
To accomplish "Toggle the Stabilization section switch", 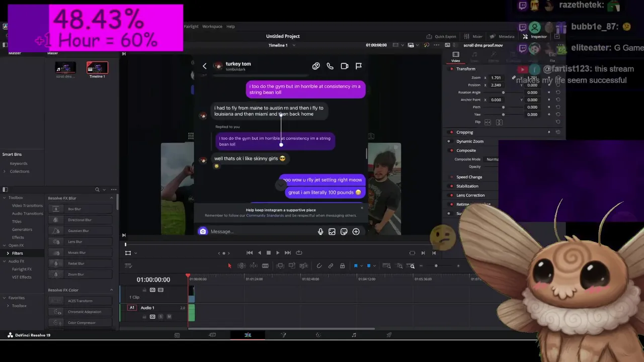I will 451,186.
